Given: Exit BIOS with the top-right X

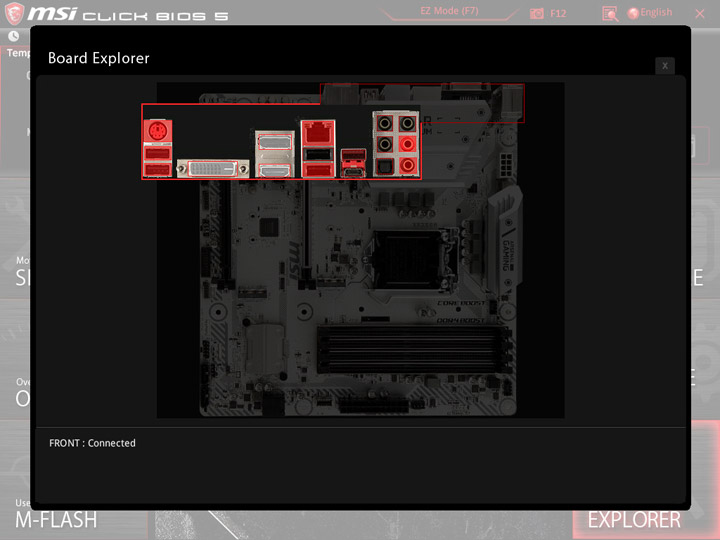Looking at the screenshot, I should (x=700, y=14).
